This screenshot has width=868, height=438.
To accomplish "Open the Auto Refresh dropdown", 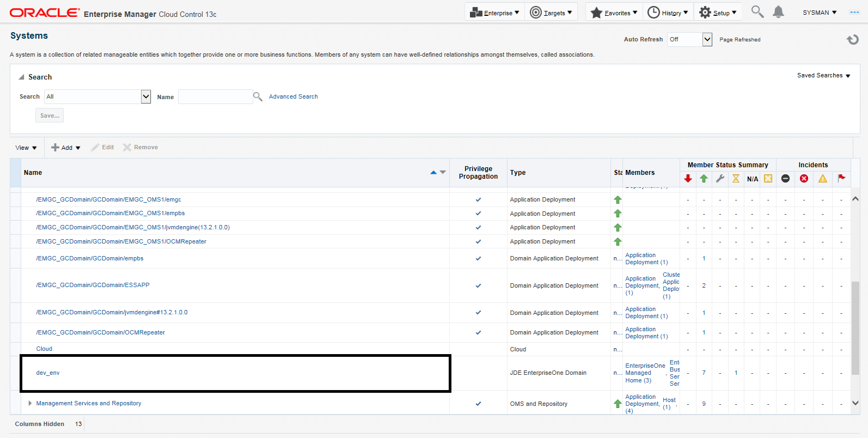I will [707, 39].
